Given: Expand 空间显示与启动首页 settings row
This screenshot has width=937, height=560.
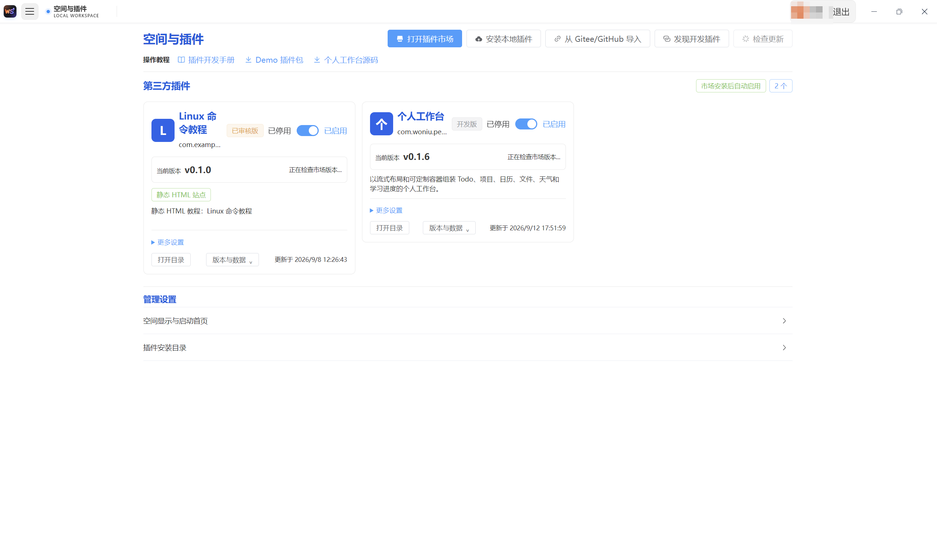Looking at the screenshot, I should coord(468,321).
